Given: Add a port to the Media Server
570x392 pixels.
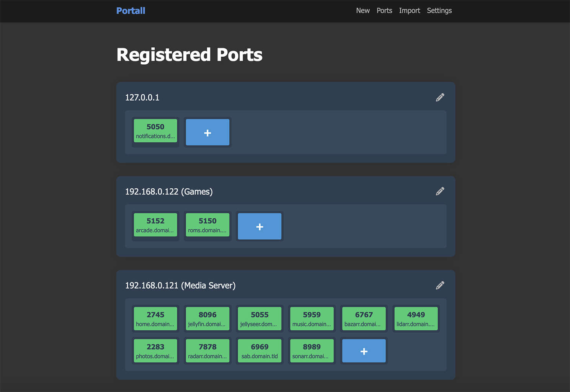Looking at the screenshot, I should pyautogui.click(x=364, y=351).
